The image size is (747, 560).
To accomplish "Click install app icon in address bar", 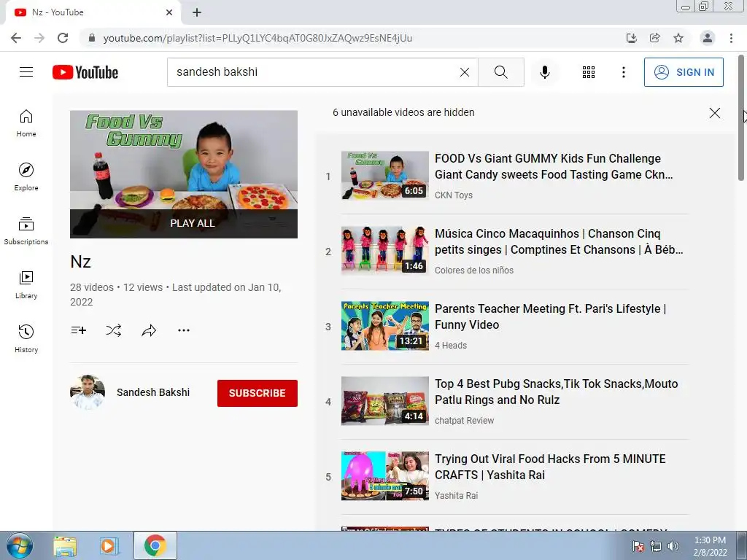I will coord(631,38).
